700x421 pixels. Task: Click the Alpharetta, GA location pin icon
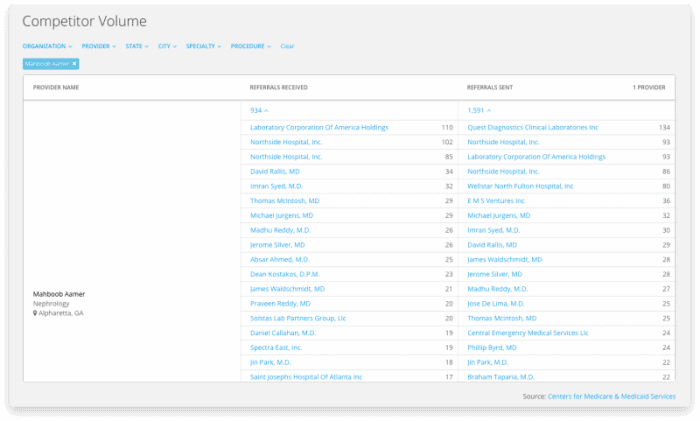click(x=35, y=313)
